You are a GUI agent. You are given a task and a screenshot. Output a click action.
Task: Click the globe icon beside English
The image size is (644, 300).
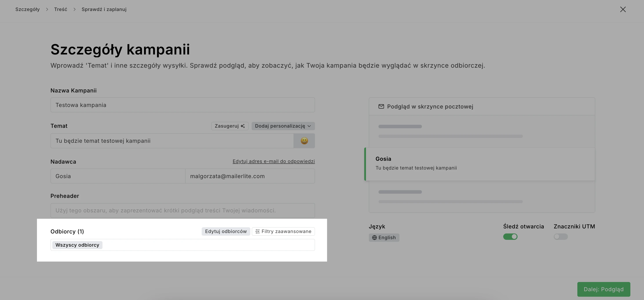[374, 238]
